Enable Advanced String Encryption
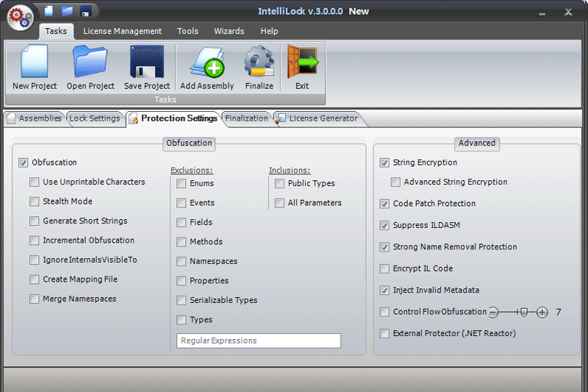The height and width of the screenshot is (392, 588). pos(395,182)
